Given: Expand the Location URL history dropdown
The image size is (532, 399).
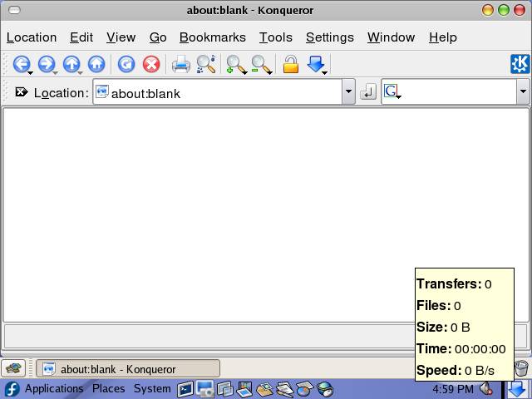Looking at the screenshot, I should [348, 92].
